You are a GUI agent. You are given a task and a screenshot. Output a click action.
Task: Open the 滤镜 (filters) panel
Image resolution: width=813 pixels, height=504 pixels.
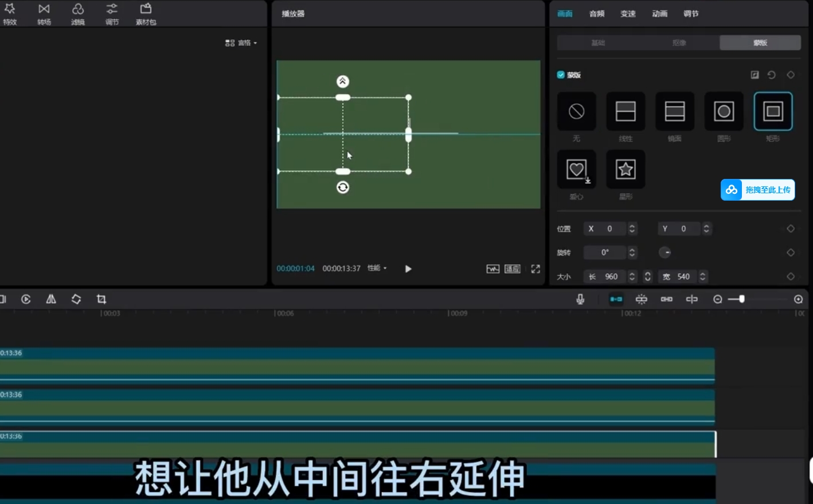[78, 14]
